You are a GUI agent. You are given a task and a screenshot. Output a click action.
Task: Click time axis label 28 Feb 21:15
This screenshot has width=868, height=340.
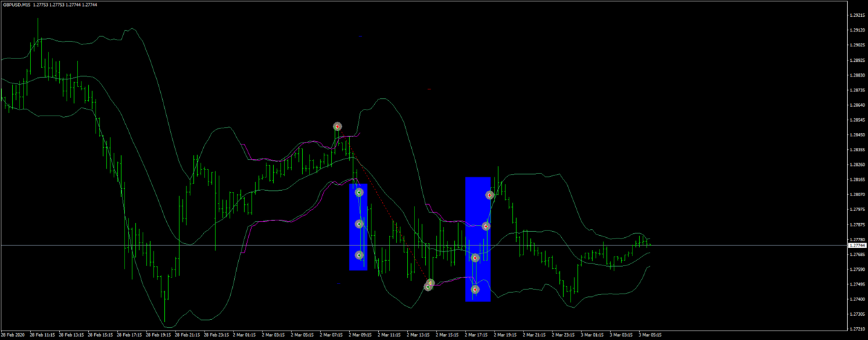pos(187,335)
